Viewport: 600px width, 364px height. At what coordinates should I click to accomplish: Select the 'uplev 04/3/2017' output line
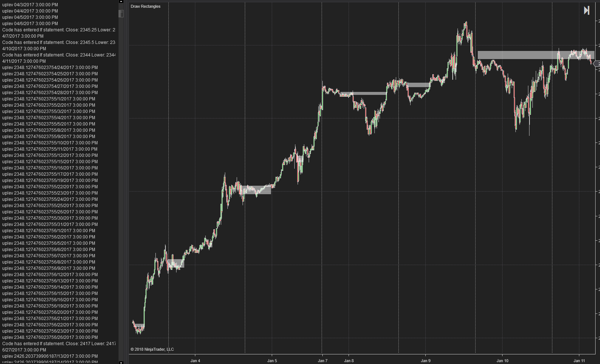coord(30,5)
